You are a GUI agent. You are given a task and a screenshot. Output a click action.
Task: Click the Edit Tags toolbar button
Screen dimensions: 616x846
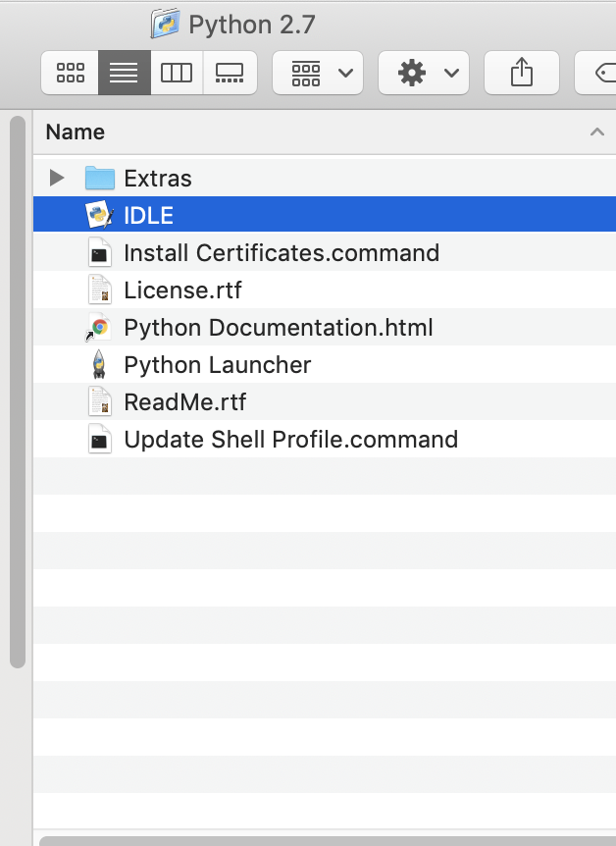coord(600,73)
